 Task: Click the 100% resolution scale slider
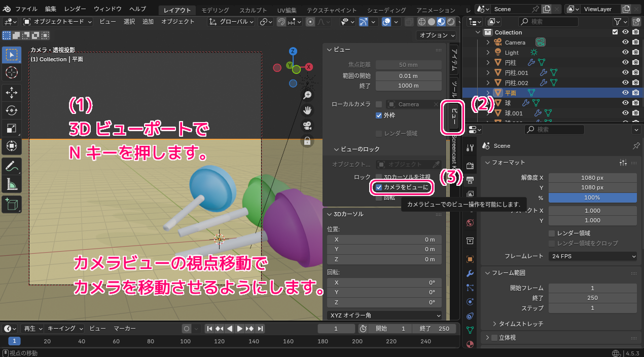pyautogui.click(x=592, y=197)
